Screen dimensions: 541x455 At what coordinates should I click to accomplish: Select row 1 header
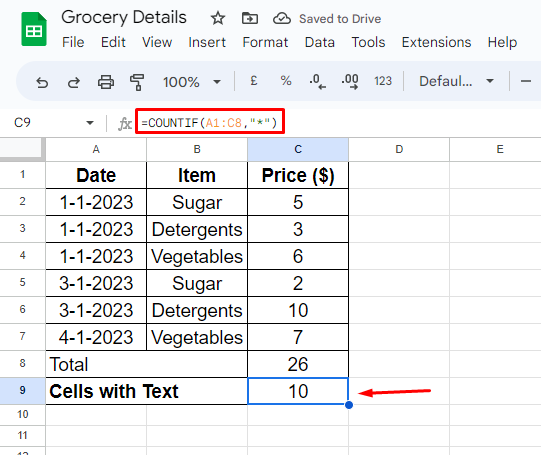click(22, 175)
